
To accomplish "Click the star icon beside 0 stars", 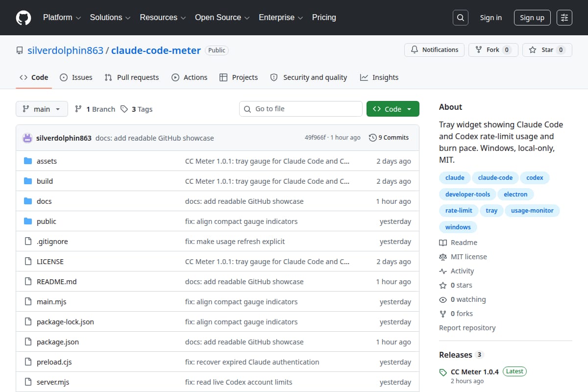I will [x=443, y=285].
